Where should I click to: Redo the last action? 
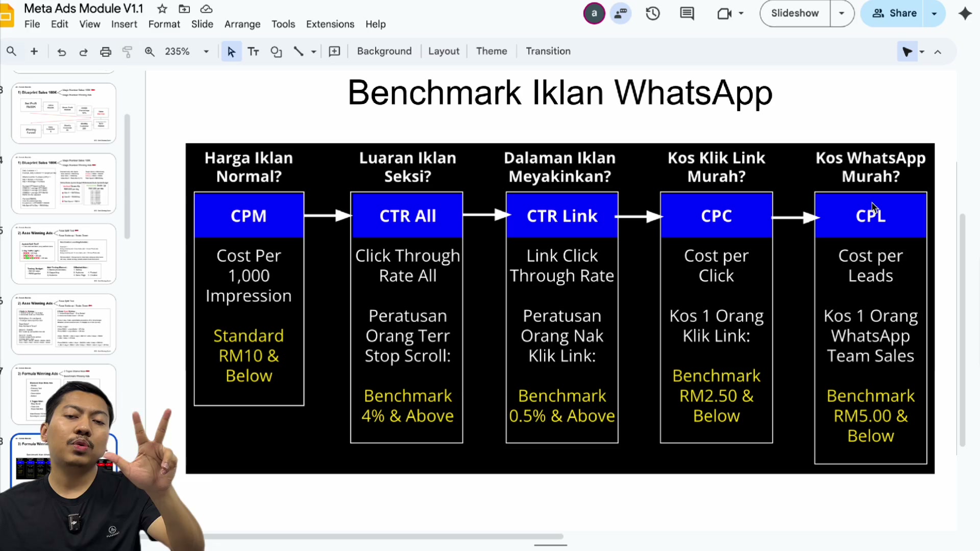coord(83,52)
